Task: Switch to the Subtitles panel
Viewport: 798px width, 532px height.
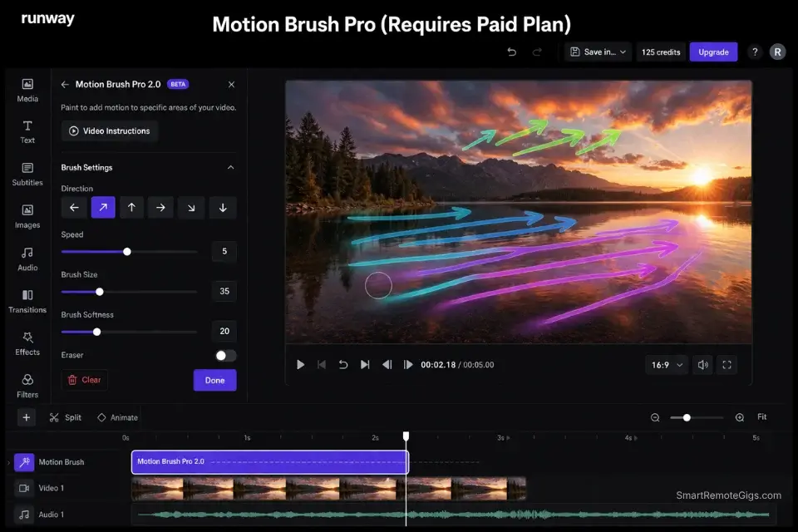Action: [27, 176]
